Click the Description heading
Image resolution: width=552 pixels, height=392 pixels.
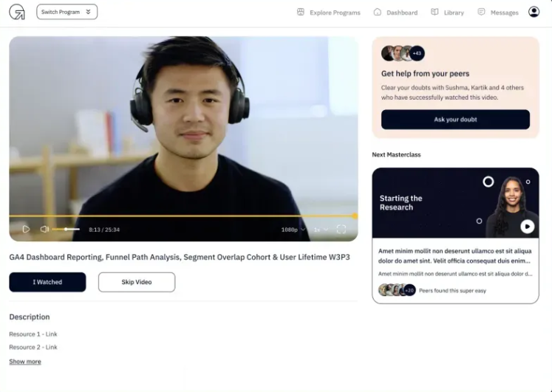point(30,317)
